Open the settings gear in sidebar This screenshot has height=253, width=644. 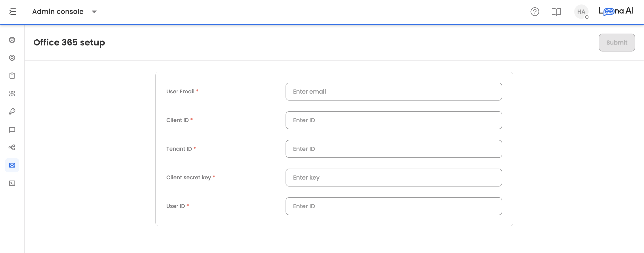12,40
